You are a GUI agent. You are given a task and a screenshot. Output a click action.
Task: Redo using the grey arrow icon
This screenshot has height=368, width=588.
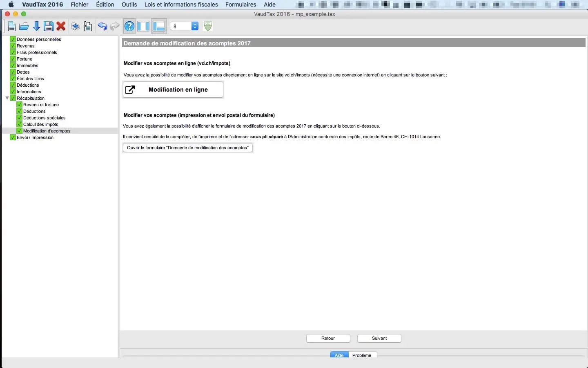pos(115,27)
